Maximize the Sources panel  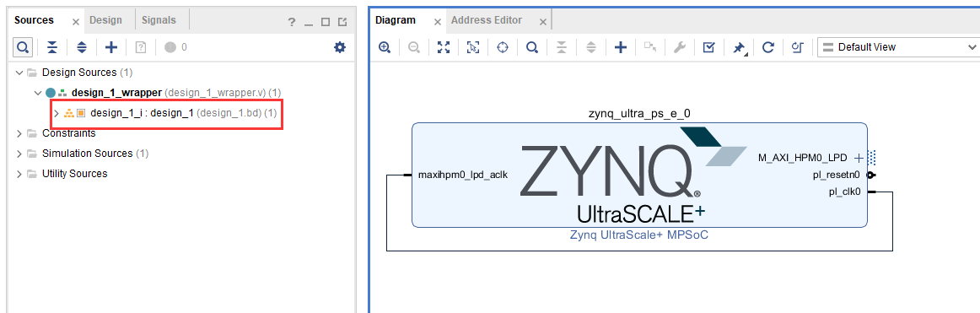[x=326, y=22]
